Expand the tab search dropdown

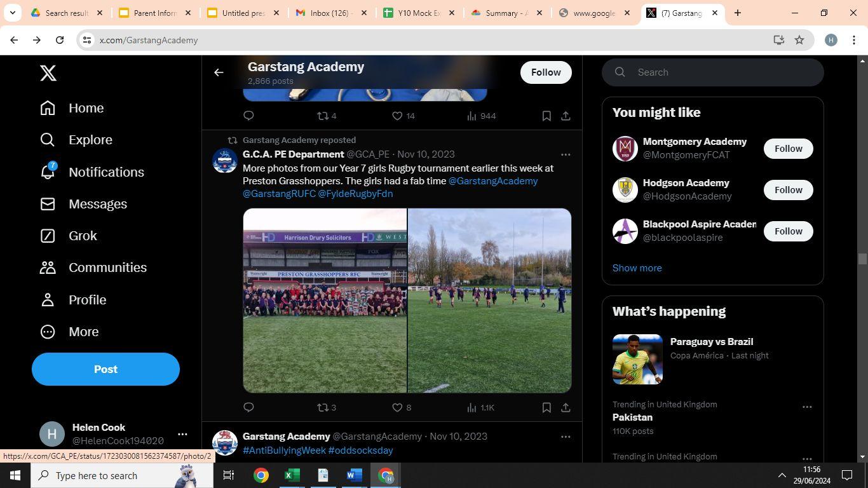tap(12, 13)
